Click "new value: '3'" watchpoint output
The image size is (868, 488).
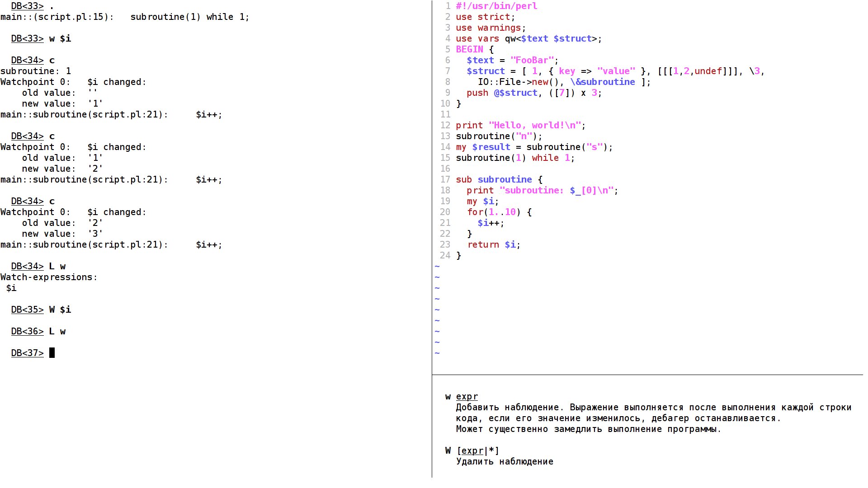(63, 234)
